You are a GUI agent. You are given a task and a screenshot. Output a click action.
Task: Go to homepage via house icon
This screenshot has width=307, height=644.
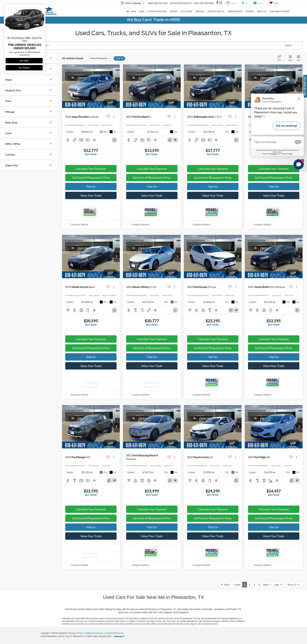pyautogui.click(x=128, y=11)
